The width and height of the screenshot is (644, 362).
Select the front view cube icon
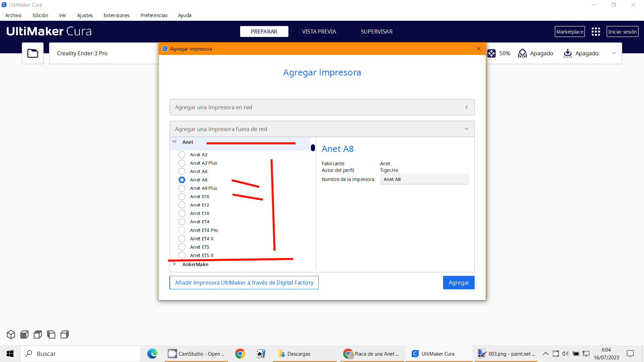[x=24, y=334]
